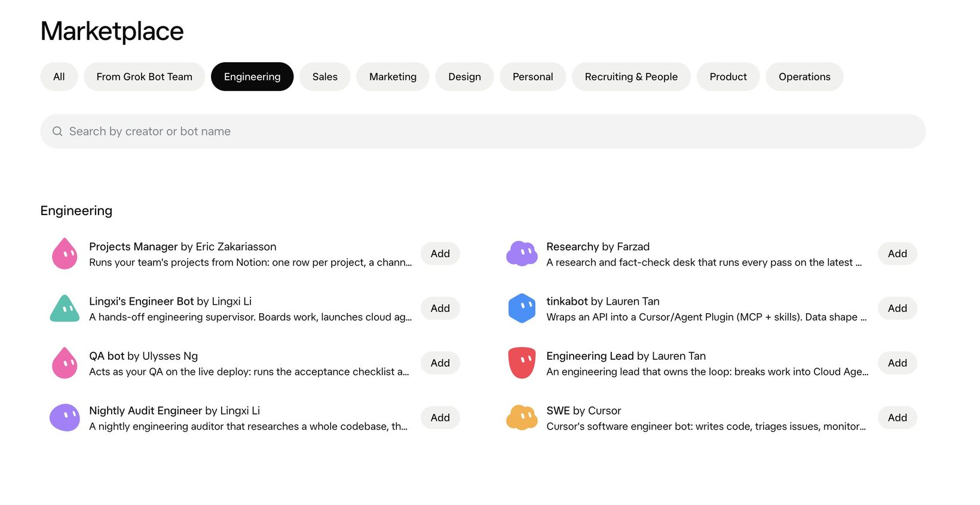Click the description starting 'Cursor's software engineer bot'
980x505 pixels.
(x=706, y=426)
